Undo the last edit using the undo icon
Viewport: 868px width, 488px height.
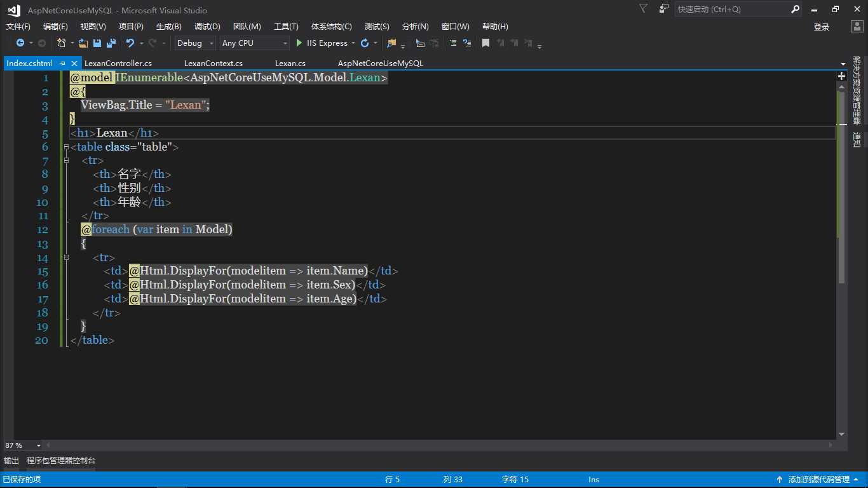130,43
